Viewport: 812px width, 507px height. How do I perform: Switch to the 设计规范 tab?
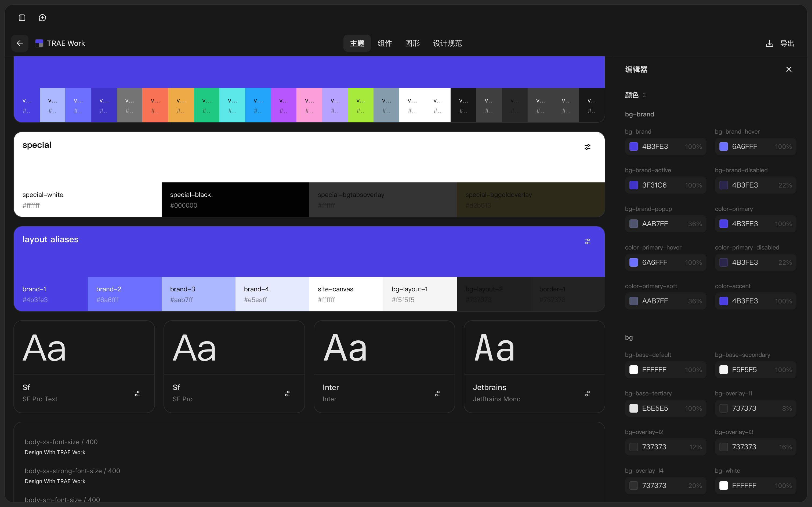point(447,43)
